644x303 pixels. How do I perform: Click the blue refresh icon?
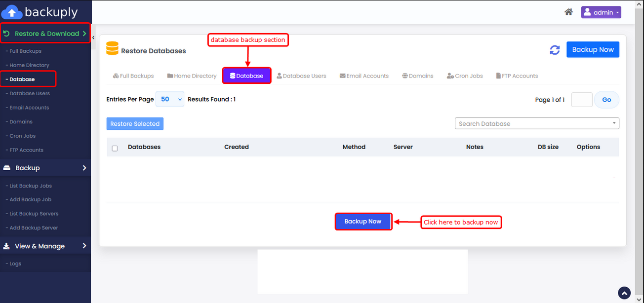click(555, 50)
